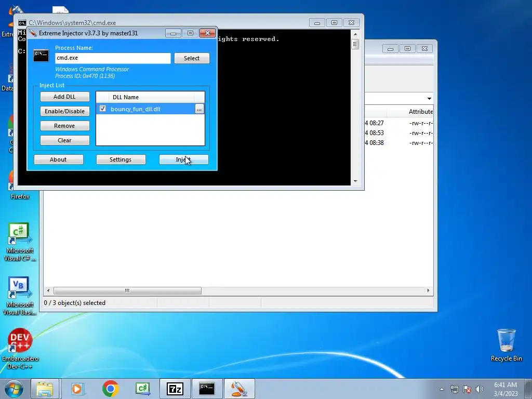The image size is (532, 399).
Task: Click the Show Desktop button at taskbar end
Action: point(528,389)
